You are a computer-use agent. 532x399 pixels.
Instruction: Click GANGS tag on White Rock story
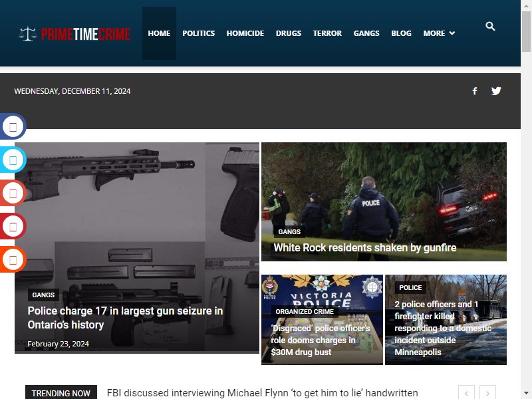289,231
